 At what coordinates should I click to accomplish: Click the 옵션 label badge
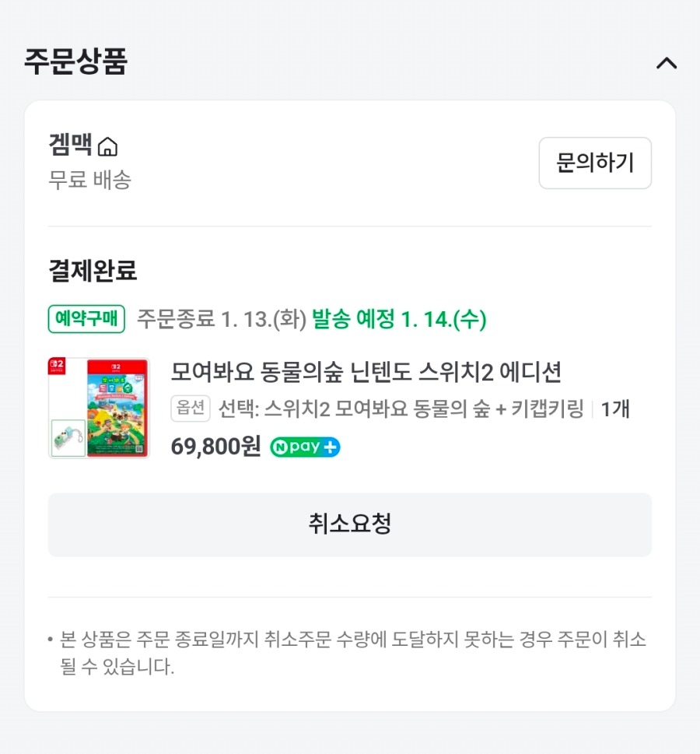pos(191,409)
